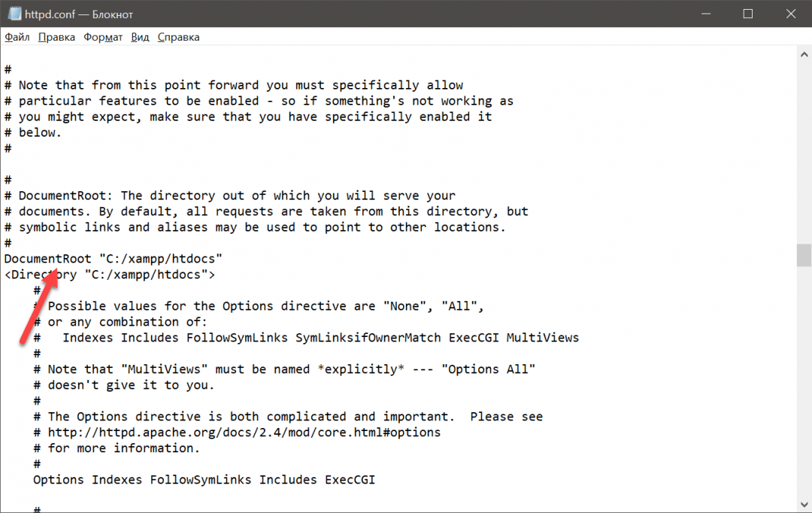The image size is (812, 513).
Task: Open the Правка menu
Action: tap(56, 37)
